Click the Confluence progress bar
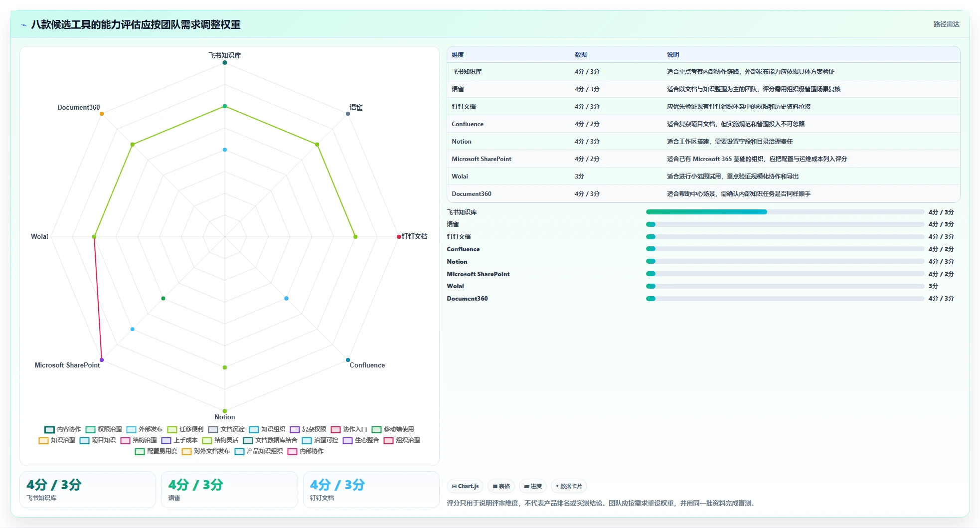 pos(785,249)
